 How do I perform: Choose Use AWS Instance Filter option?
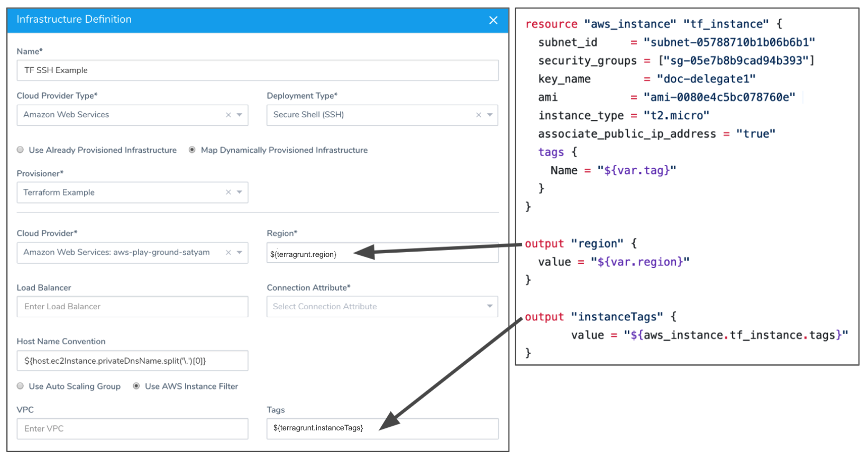[x=136, y=387]
